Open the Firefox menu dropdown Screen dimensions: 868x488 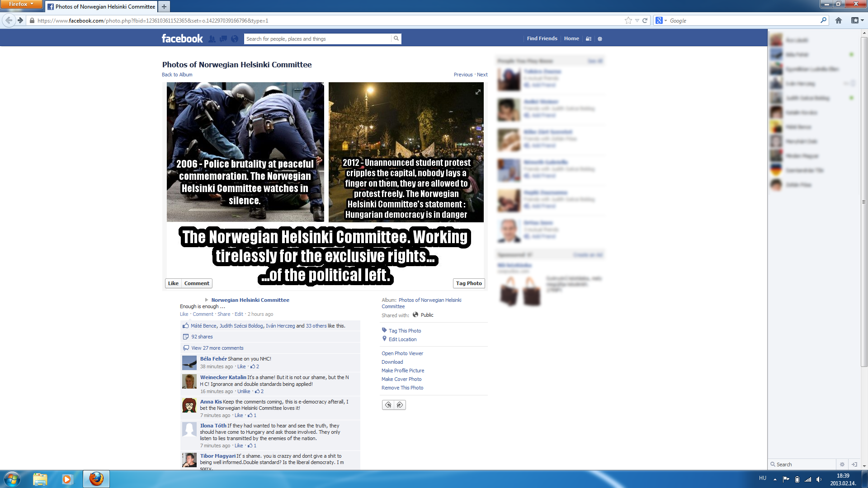(21, 4)
